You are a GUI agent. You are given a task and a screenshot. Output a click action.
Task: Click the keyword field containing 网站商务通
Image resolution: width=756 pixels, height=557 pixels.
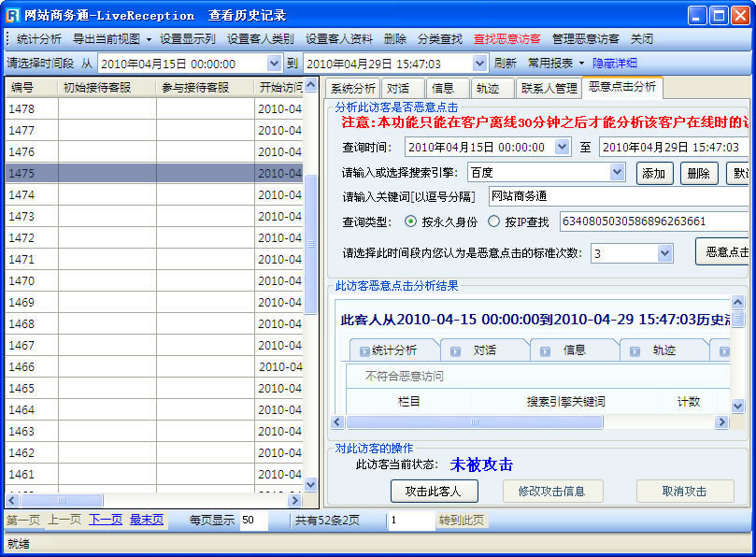(x=619, y=196)
